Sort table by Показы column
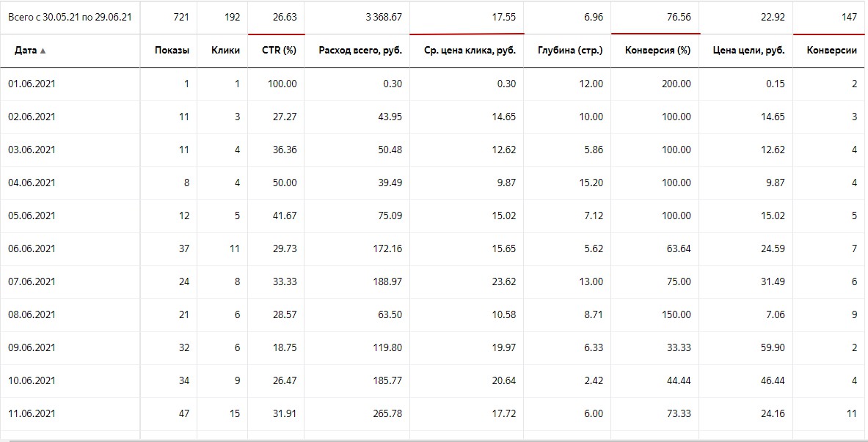This screenshot has height=442, width=868. coord(172,51)
